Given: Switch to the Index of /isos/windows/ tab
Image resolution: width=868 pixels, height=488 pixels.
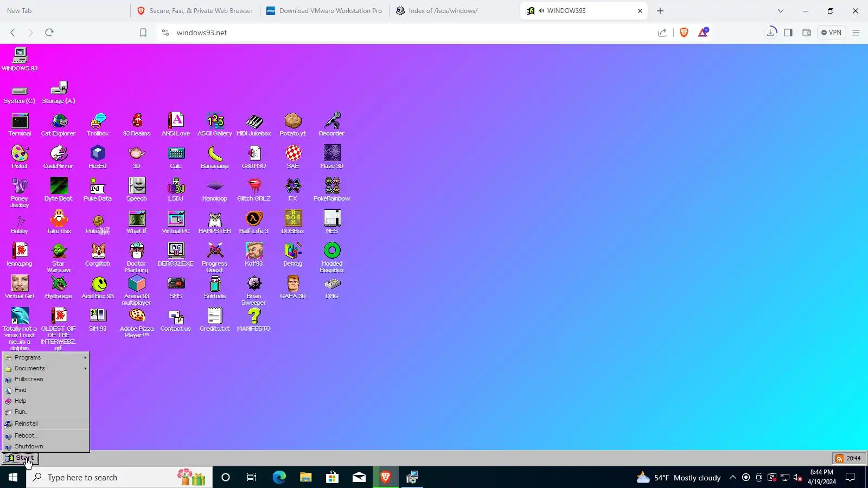Looking at the screenshot, I should coord(453,11).
